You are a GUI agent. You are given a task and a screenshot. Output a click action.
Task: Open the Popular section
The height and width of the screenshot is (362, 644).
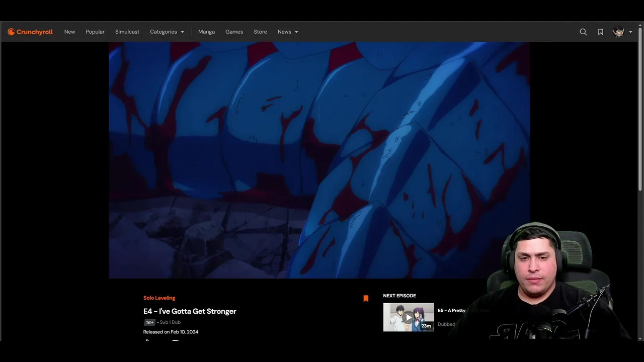[x=95, y=32]
